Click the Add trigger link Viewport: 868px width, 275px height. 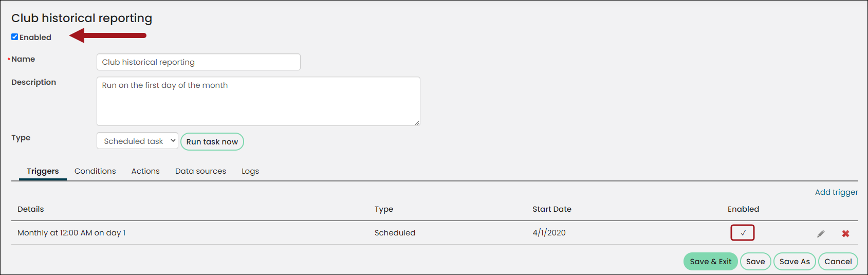coord(836,192)
